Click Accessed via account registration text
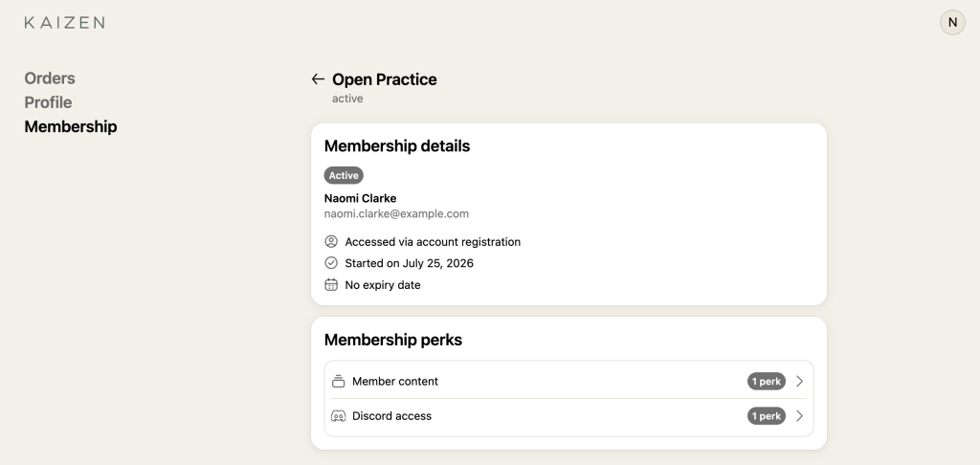The height and width of the screenshot is (465, 980). click(x=433, y=242)
